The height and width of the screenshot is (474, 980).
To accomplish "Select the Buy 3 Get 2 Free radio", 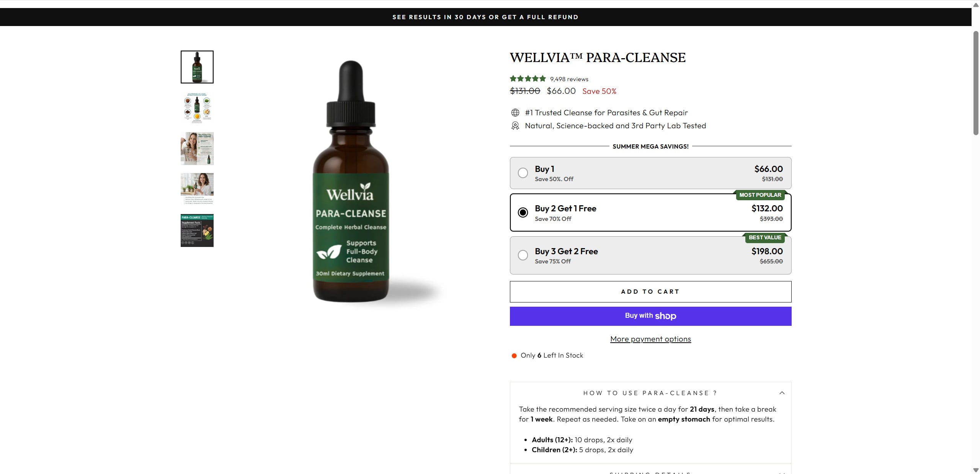I will tap(523, 255).
